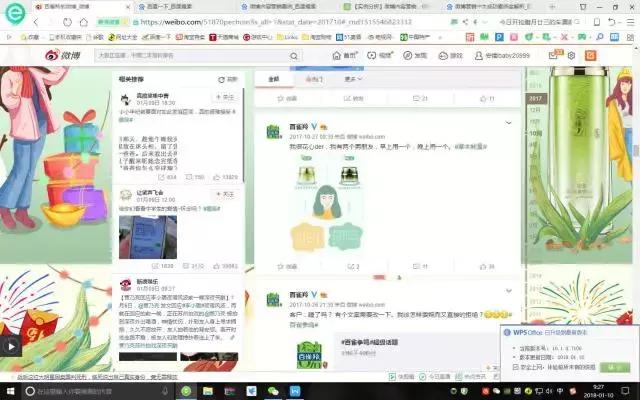The image size is (640, 400).
Task: Click the browser undo-close arrow icon
Action: tap(611, 22)
